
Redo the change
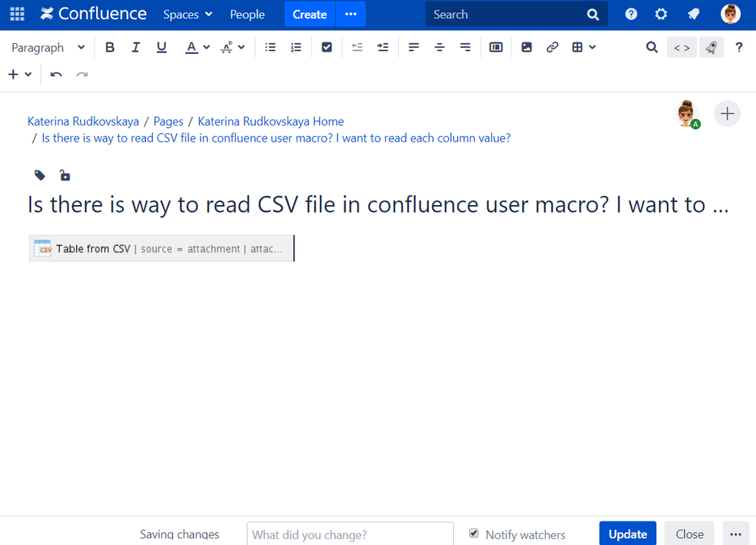pyautogui.click(x=82, y=75)
